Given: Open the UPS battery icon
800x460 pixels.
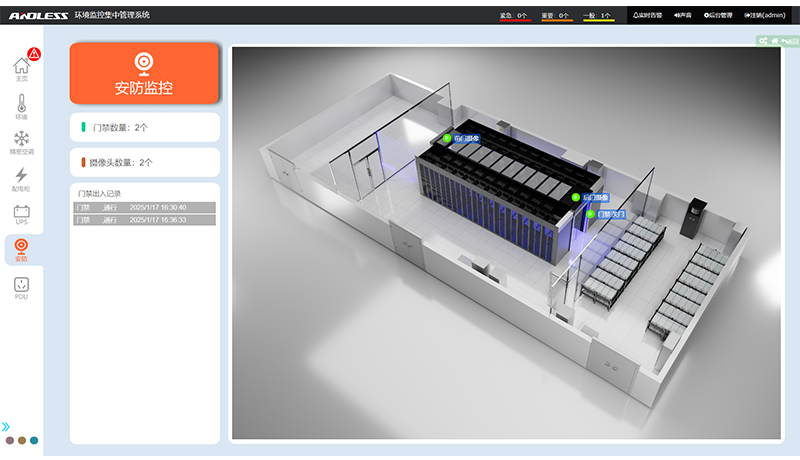Looking at the screenshot, I should (x=21, y=213).
